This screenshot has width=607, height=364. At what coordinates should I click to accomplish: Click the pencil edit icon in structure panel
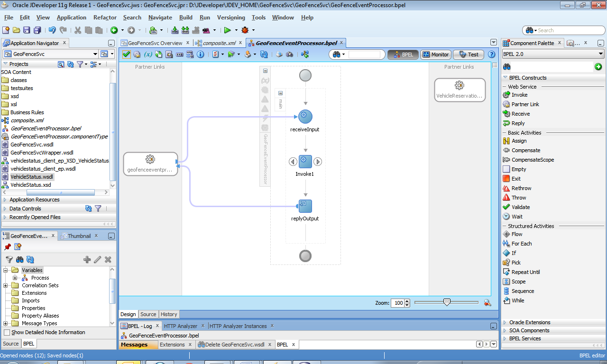pos(97,259)
